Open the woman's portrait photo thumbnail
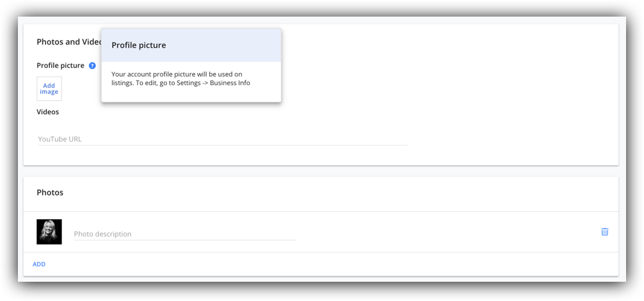This screenshot has width=644, height=301. [x=49, y=232]
